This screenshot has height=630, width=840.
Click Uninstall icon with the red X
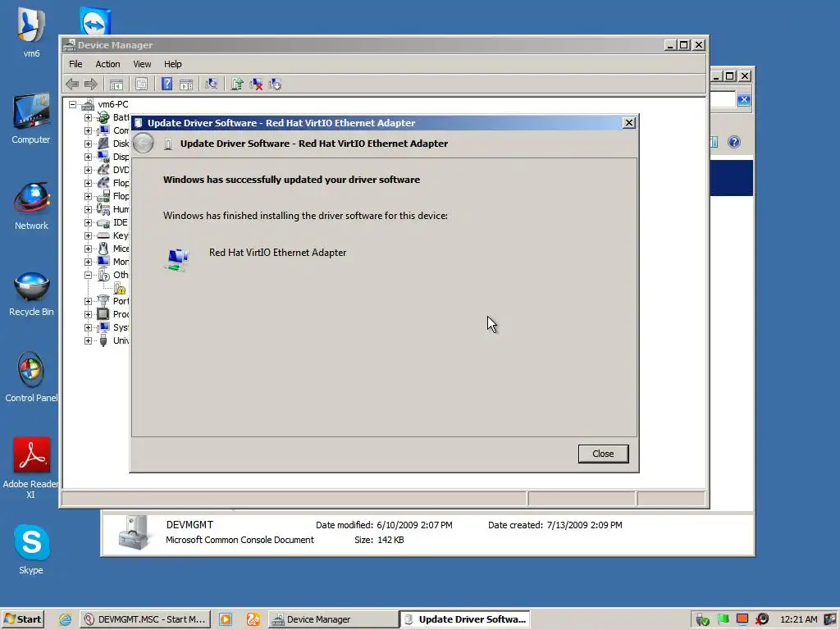pyautogui.click(x=256, y=84)
